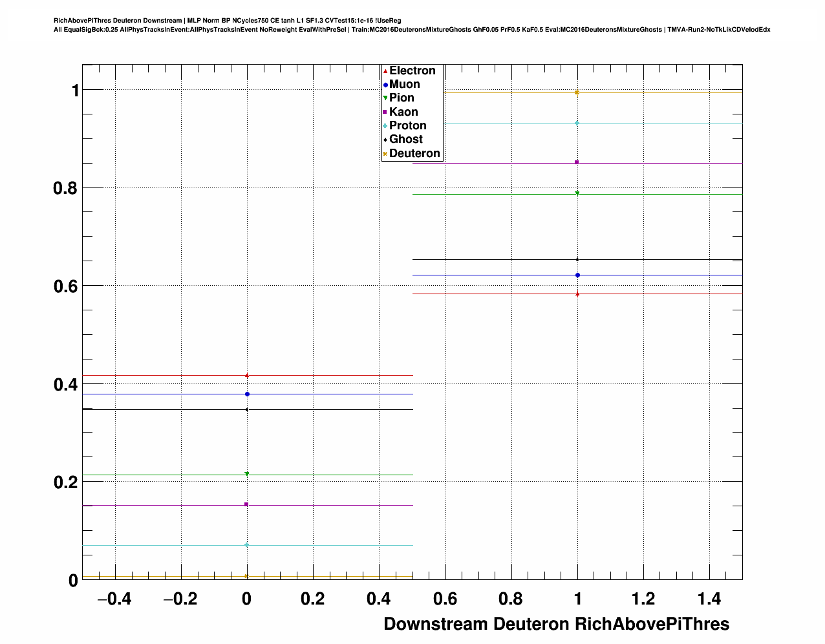Click the 'Deuteron' label text in legend

pos(414,153)
